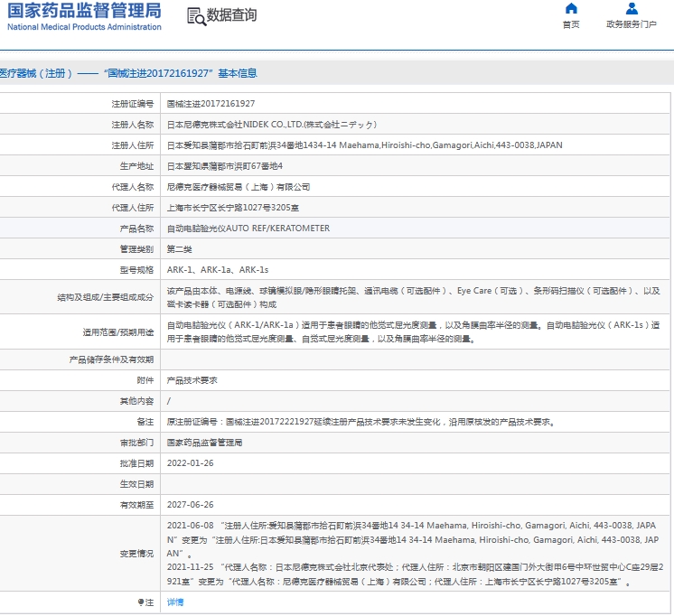Screen dimensions: 674x616
Task: Select the registrant name NIDEK CO.,LTD. value
Action: pos(272,125)
